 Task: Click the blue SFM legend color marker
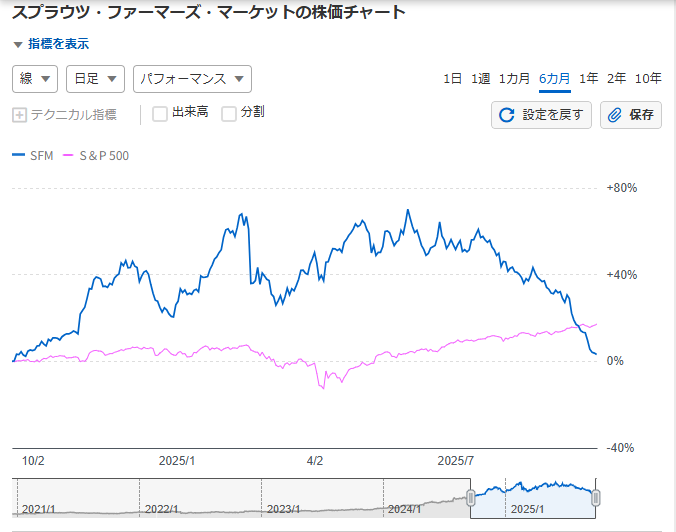(19, 155)
